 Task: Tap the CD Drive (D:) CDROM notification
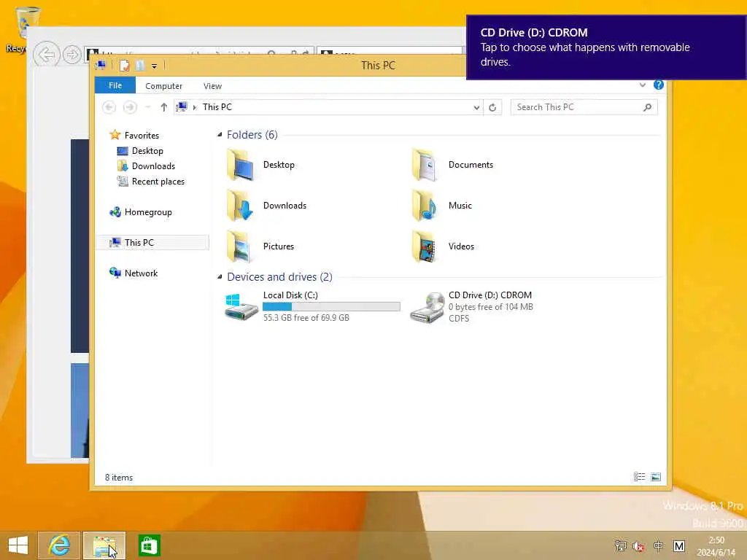coord(606,47)
